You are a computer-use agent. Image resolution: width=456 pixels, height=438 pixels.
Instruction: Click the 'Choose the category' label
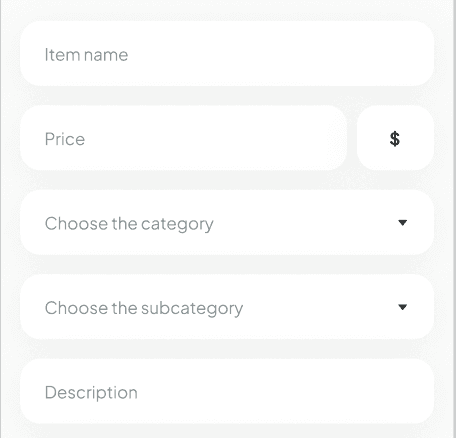tap(129, 224)
